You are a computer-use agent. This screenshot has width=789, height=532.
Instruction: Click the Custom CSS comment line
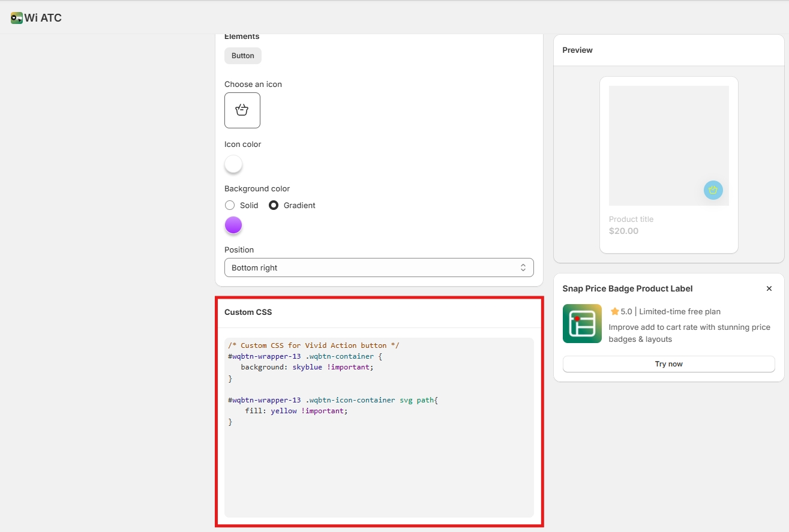314,345
